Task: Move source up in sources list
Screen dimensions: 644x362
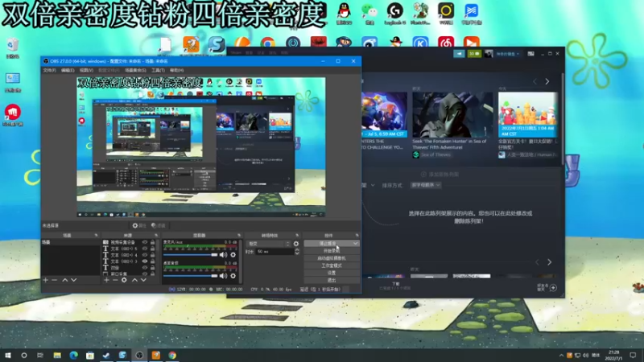Action: pos(134,280)
